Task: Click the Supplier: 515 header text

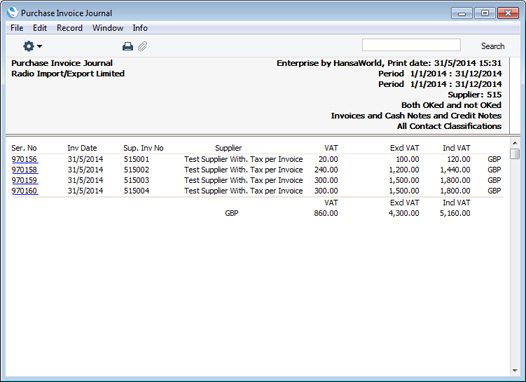Action: [475, 95]
